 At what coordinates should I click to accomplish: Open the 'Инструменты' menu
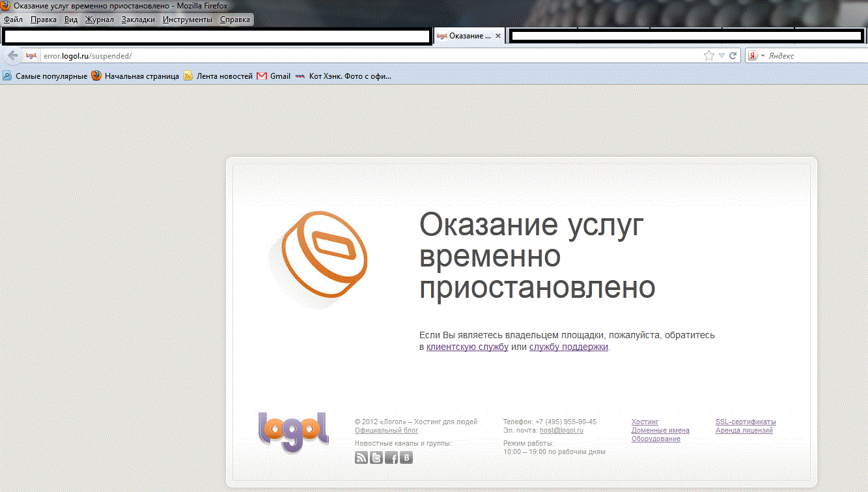pyautogui.click(x=188, y=20)
